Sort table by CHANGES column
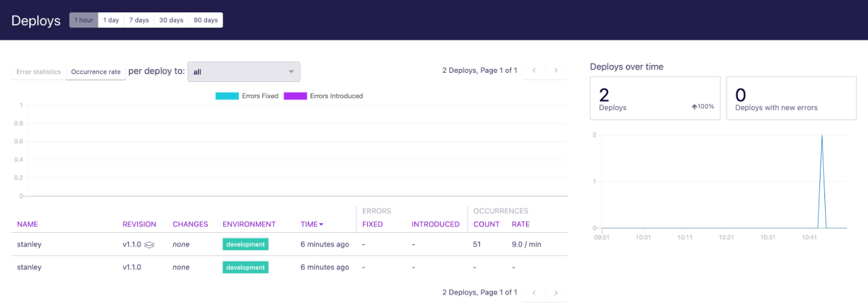This screenshot has height=305, width=868. [x=190, y=224]
